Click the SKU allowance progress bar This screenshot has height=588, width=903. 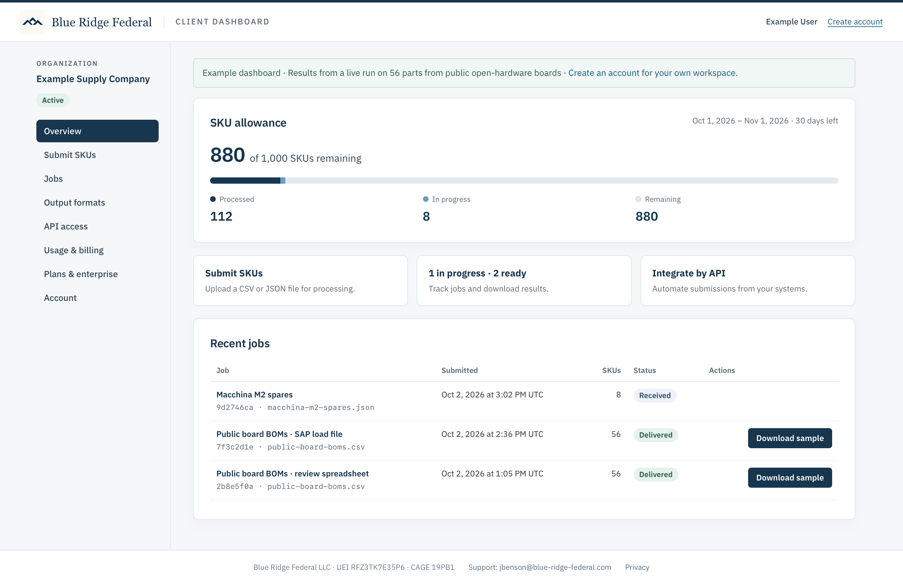(524, 181)
